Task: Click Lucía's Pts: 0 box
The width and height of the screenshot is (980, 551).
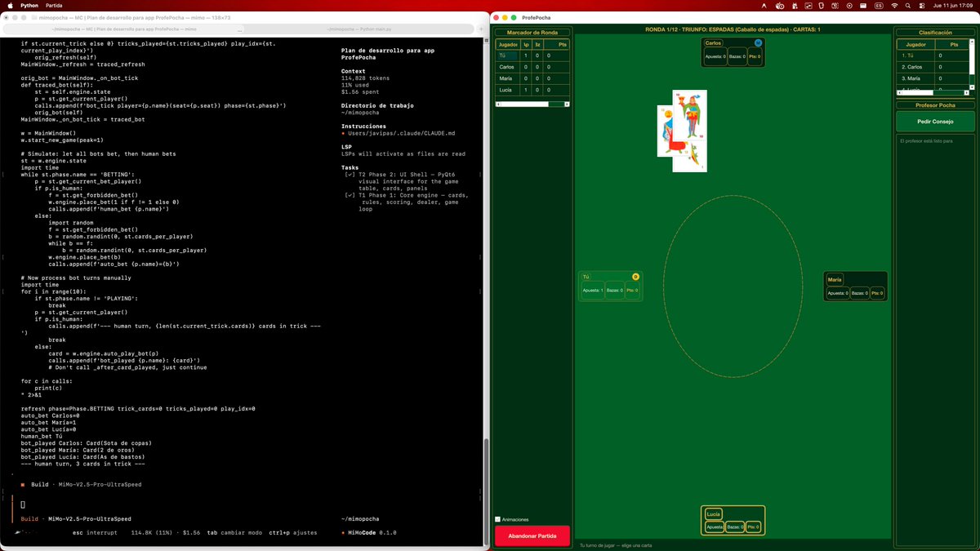Action: 754,527
